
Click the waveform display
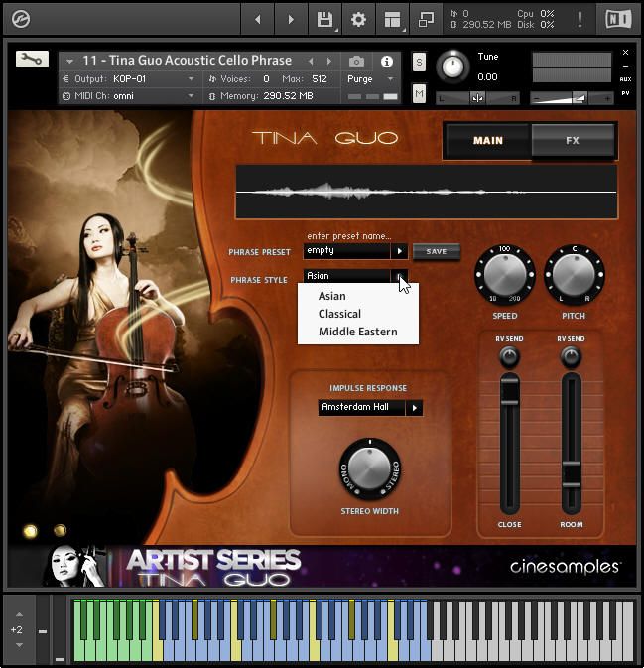click(x=427, y=193)
